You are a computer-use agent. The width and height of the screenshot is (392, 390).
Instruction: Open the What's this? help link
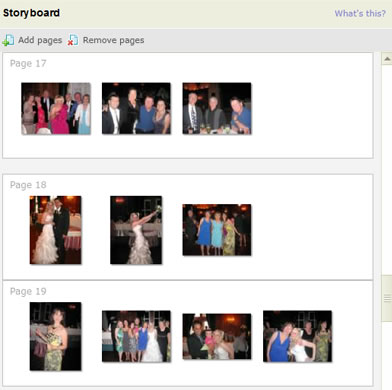pos(360,13)
